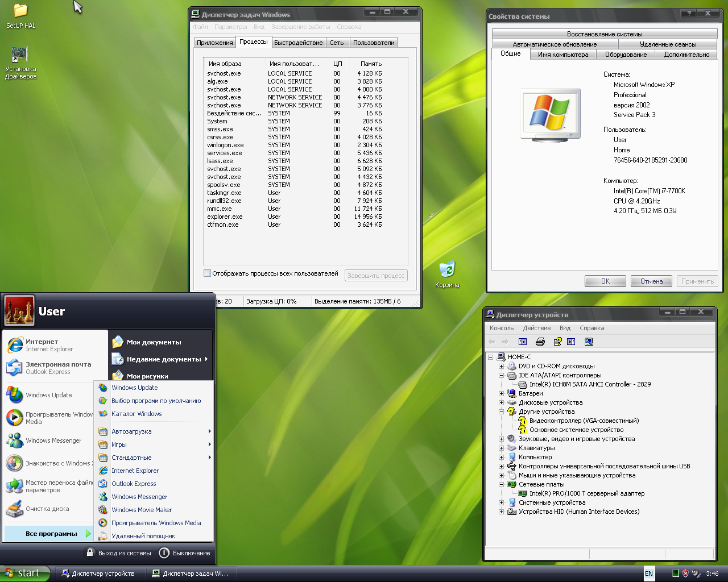Switch to Быстродействие tab in Task Manager
The image size is (728, 582).
pyautogui.click(x=298, y=43)
